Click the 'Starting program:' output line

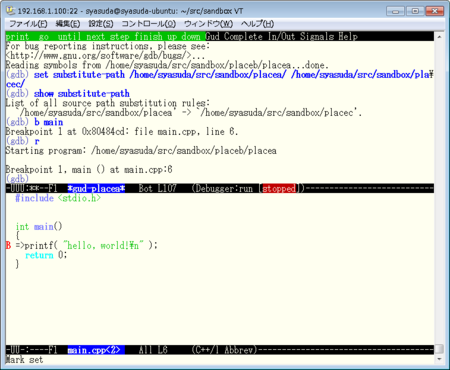[x=141, y=151]
